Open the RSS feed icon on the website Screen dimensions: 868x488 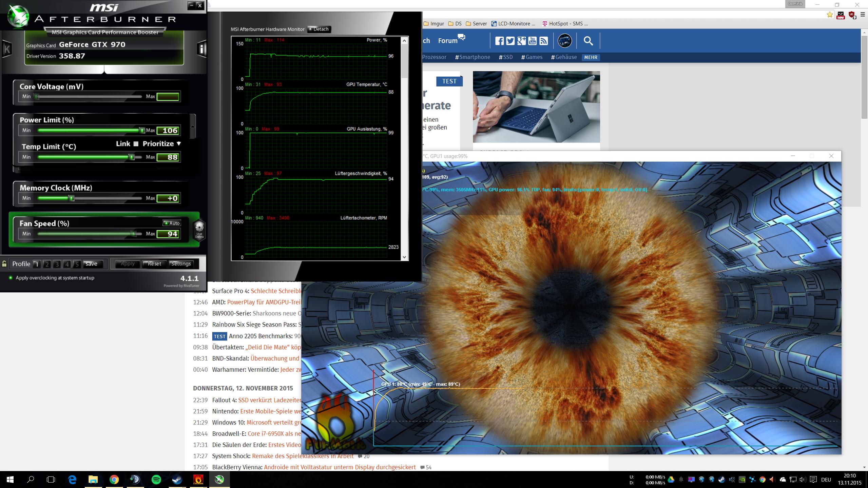[x=543, y=41]
